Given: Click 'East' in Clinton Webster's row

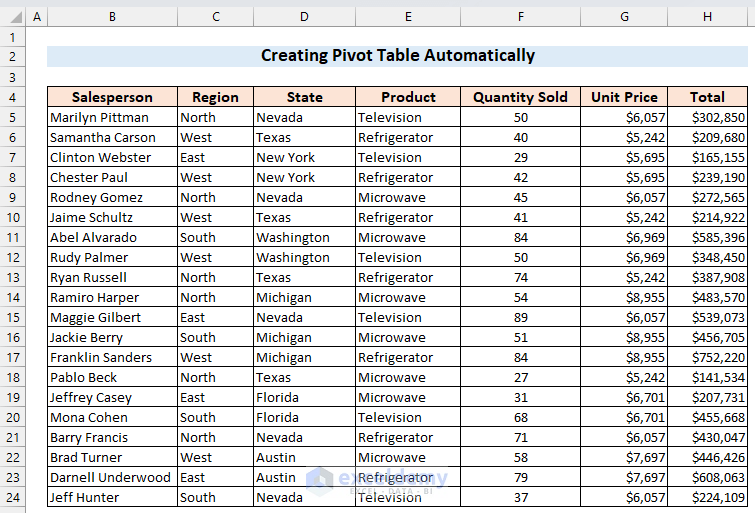Looking at the screenshot, I should tap(215, 157).
